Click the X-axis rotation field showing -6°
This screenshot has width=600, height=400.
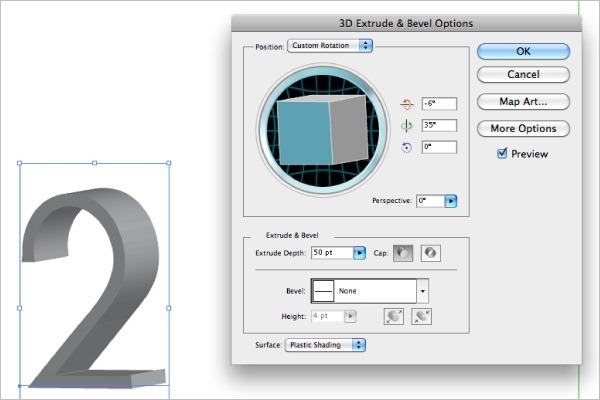pyautogui.click(x=439, y=104)
